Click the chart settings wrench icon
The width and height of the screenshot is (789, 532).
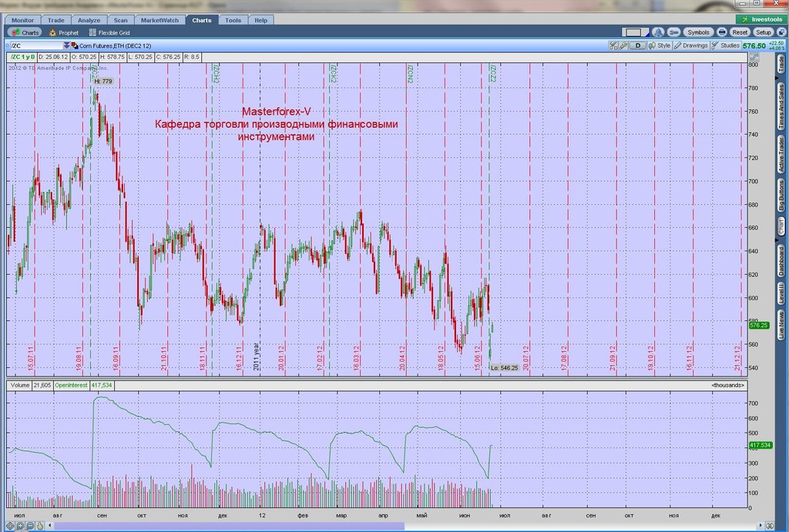pyautogui.click(x=623, y=45)
